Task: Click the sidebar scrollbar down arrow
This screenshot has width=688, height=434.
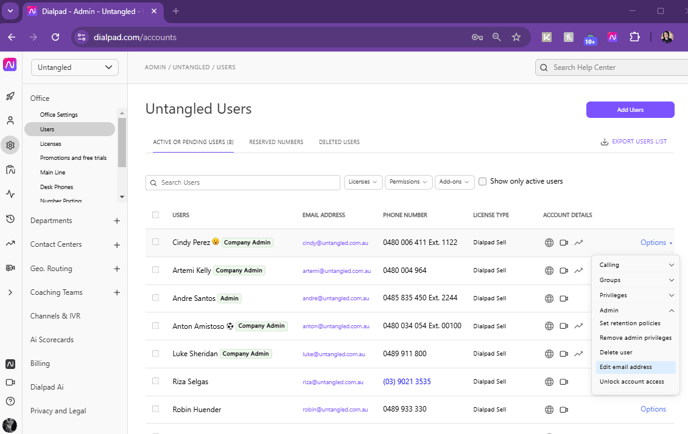Action: [122, 197]
